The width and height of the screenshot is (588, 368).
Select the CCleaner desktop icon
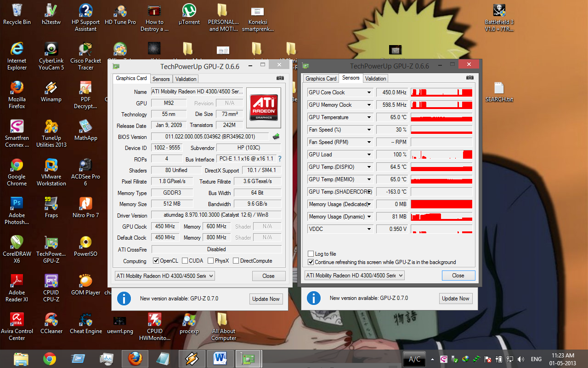click(51, 324)
